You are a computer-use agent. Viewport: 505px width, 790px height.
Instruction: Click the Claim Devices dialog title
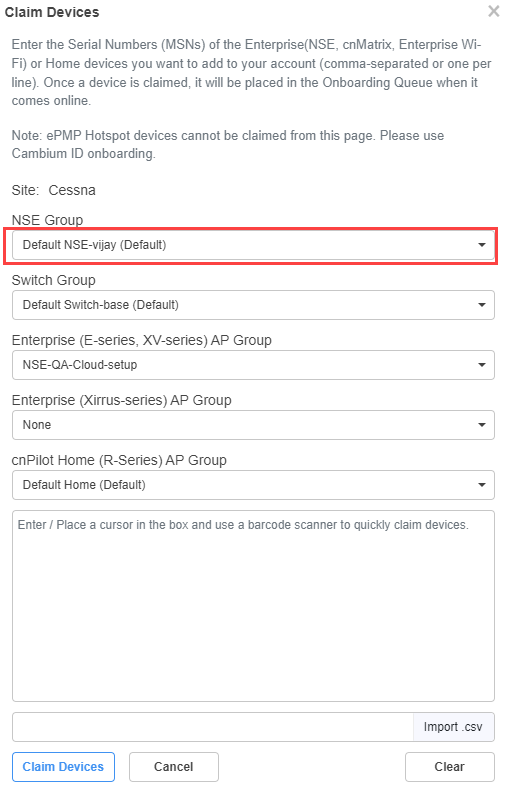coord(52,12)
